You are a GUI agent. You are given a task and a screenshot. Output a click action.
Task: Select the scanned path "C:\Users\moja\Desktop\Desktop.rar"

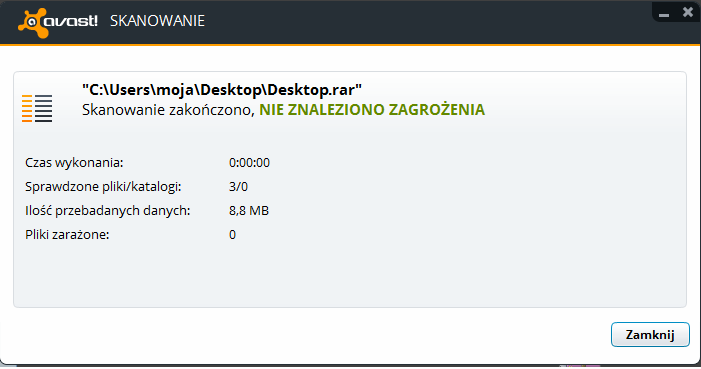click(x=222, y=89)
